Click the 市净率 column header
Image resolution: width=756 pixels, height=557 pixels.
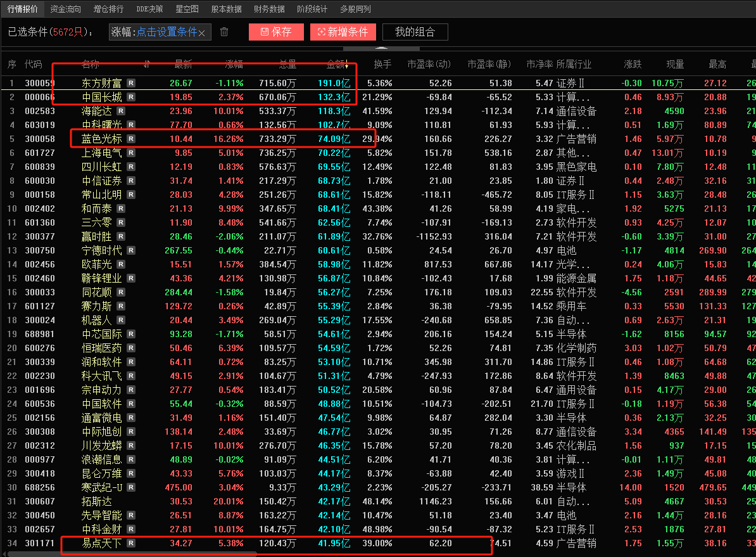point(539,64)
